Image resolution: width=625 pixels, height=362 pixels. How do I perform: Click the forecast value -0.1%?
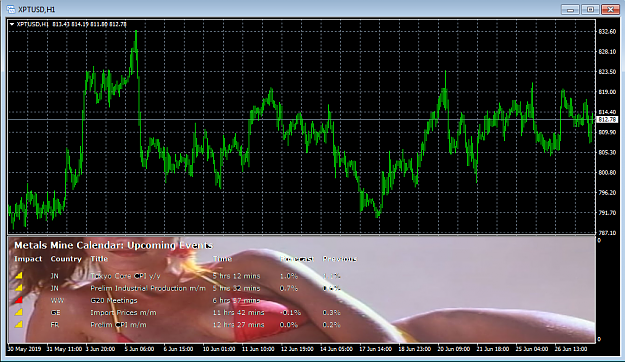click(x=290, y=313)
